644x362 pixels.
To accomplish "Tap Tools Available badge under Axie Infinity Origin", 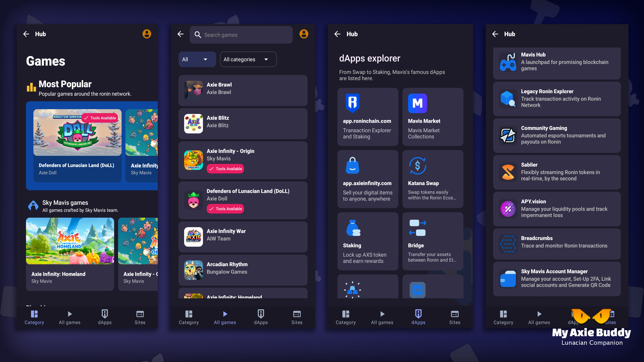I will coord(225,169).
